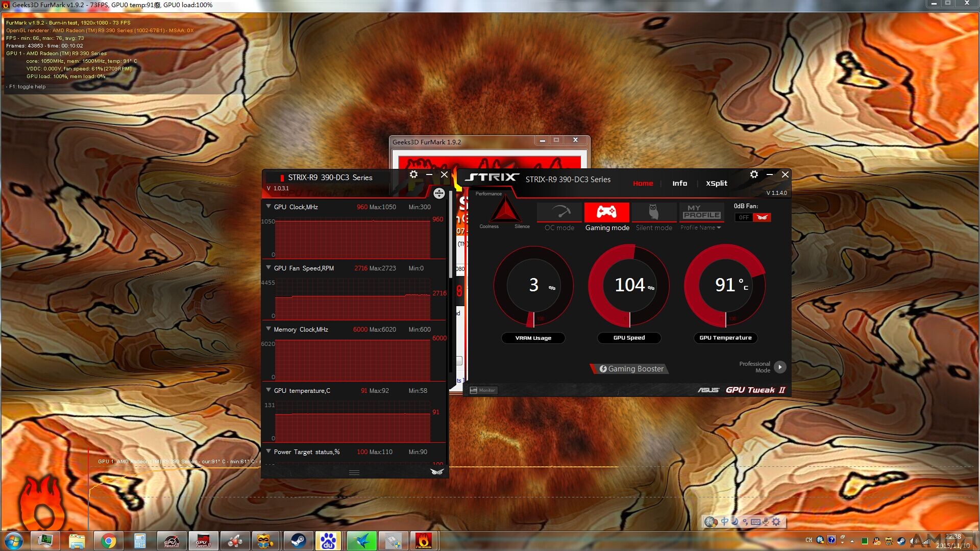This screenshot has height=551, width=980.
Task: Open Windows Start menu
Action: (13, 541)
